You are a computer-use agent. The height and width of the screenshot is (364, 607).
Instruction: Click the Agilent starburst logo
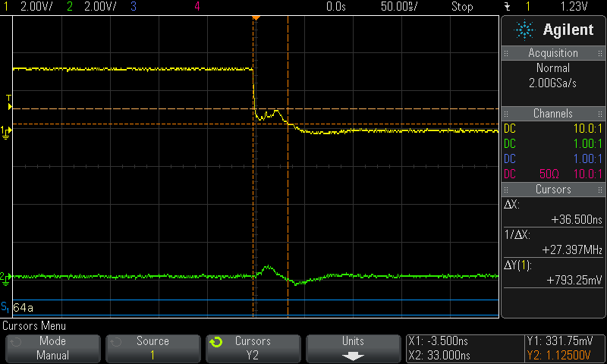click(x=524, y=30)
